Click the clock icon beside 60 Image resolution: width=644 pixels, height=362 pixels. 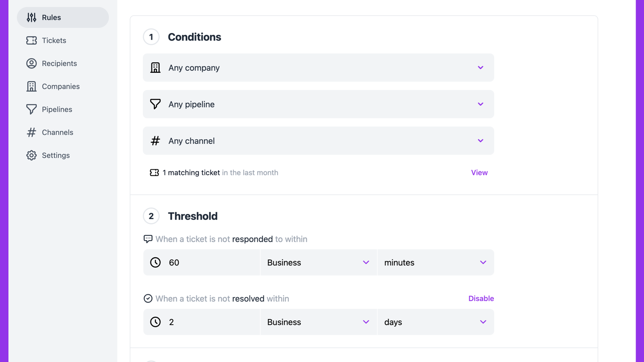155,263
